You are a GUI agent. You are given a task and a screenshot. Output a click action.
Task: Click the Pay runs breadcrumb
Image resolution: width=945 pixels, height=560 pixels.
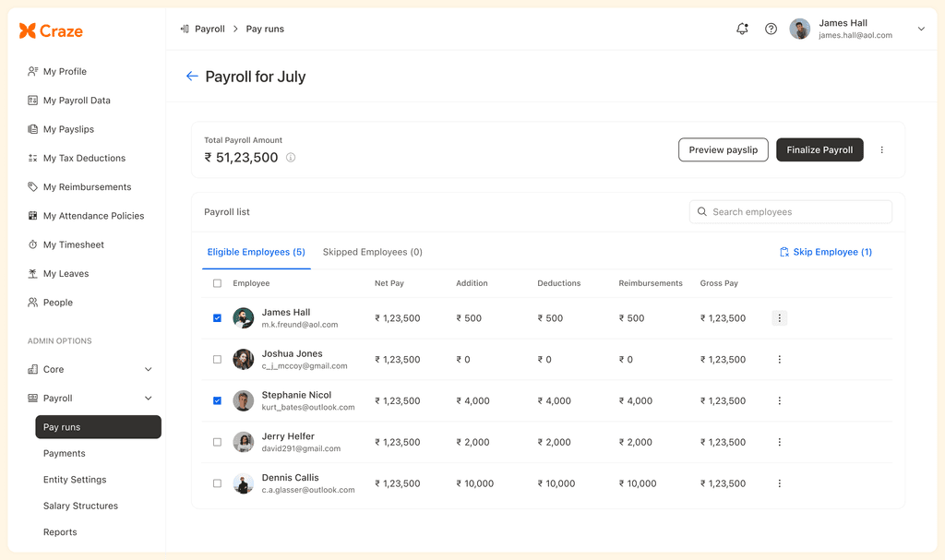tap(265, 29)
